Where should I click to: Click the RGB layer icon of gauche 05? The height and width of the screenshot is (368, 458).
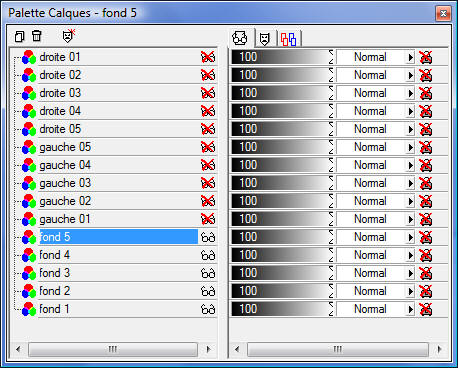tap(29, 147)
